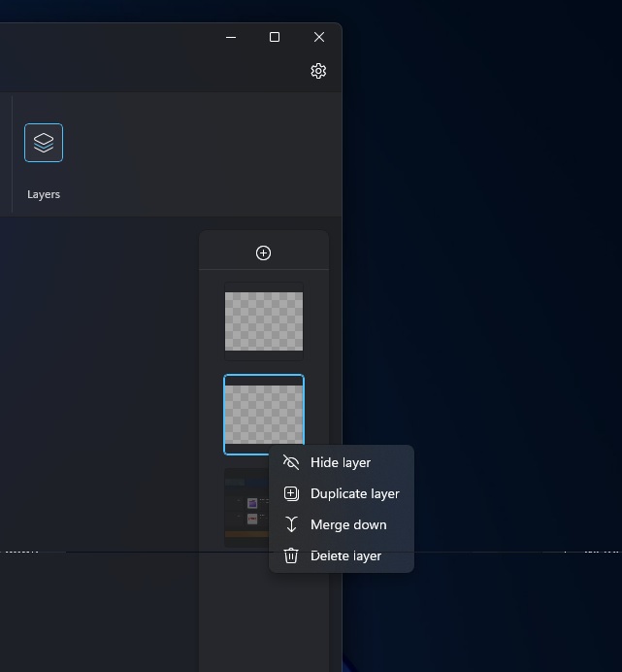Choose Duplicate layer from context menu
The height and width of the screenshot is (672, 622).
[x=341, y=493]
